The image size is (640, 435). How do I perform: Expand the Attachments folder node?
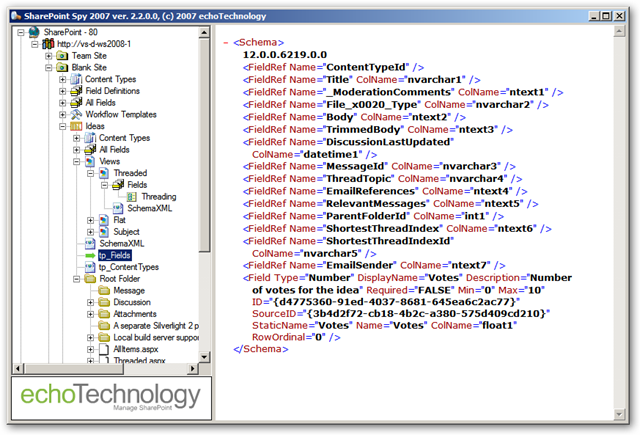coord(91,314)
